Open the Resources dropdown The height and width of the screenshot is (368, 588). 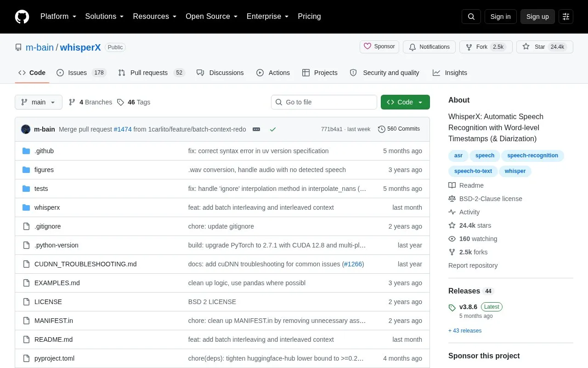pos(155,17)
